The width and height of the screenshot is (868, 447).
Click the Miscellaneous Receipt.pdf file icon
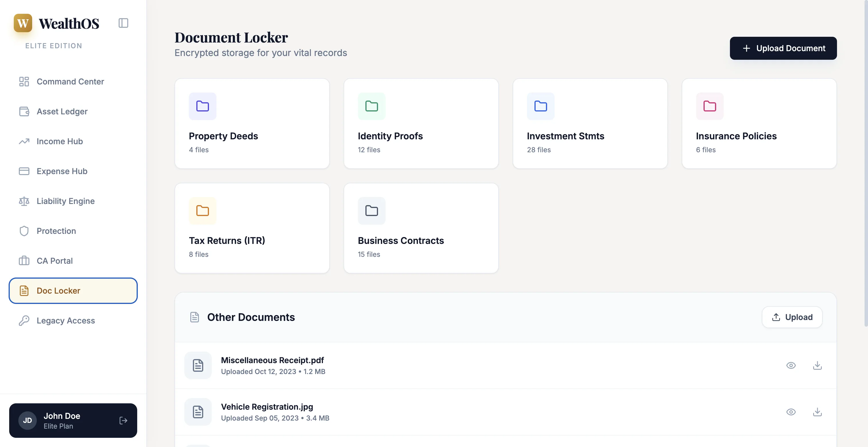[198, 365]
